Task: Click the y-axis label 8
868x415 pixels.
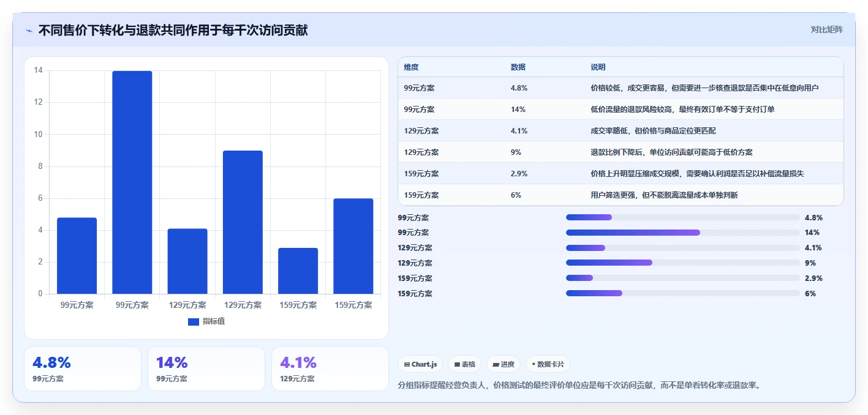Action: pyautogui.click(x=40, y=166)
